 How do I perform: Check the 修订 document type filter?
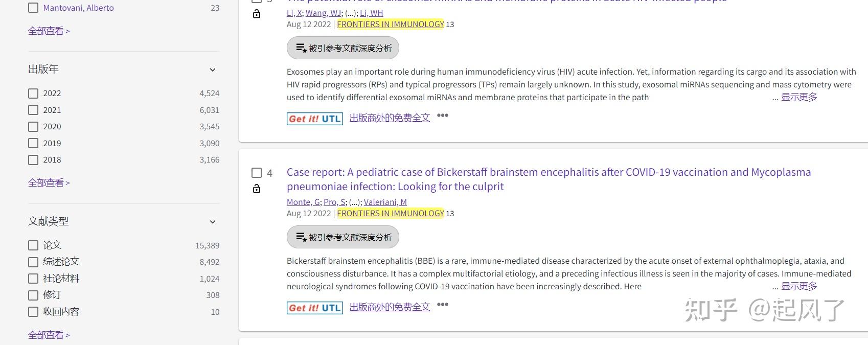point(33,295)
